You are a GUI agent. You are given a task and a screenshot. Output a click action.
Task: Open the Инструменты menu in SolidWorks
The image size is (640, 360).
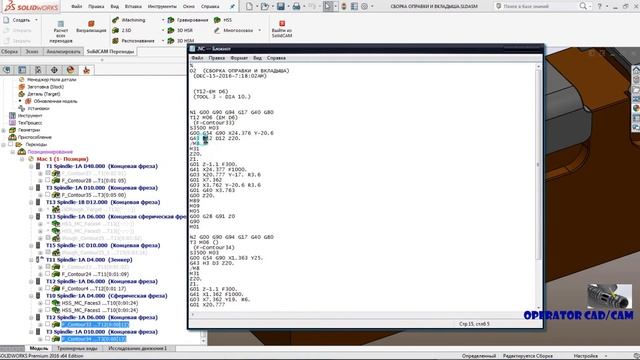coord(162,7)
